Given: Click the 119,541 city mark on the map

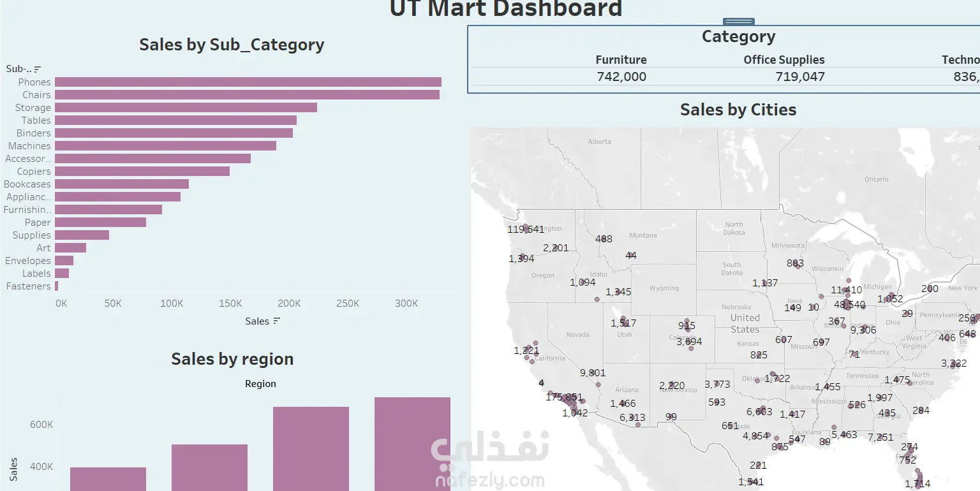Looking at the screenshot, I should [x=526, y=229].
